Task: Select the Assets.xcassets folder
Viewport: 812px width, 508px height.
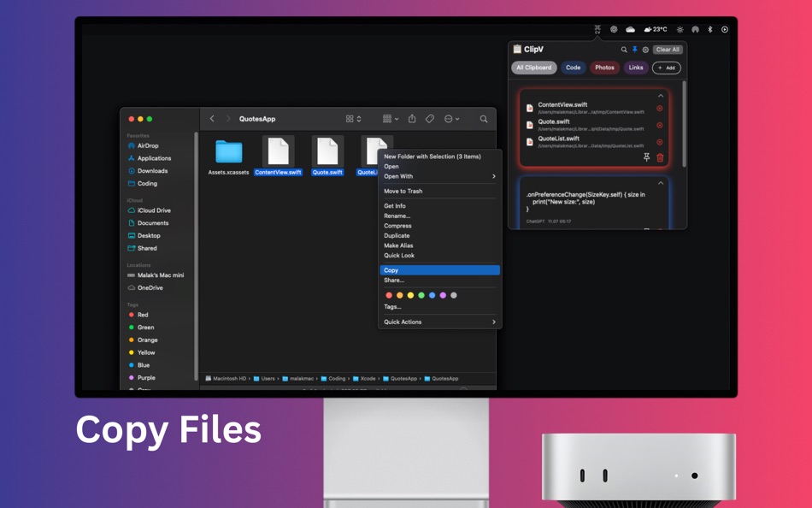Action: [228, 157]
